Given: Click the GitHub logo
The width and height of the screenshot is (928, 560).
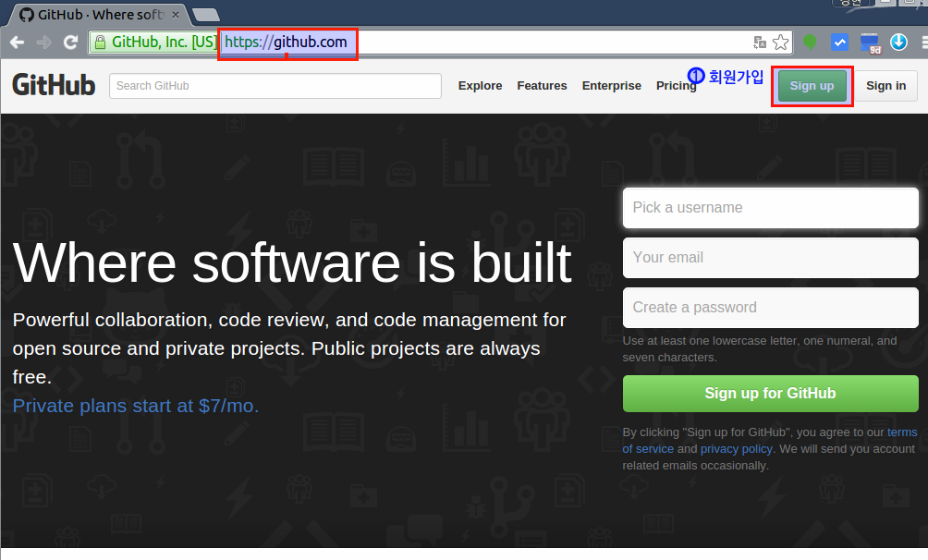Looking at the screenshot, I should (54, 85).
